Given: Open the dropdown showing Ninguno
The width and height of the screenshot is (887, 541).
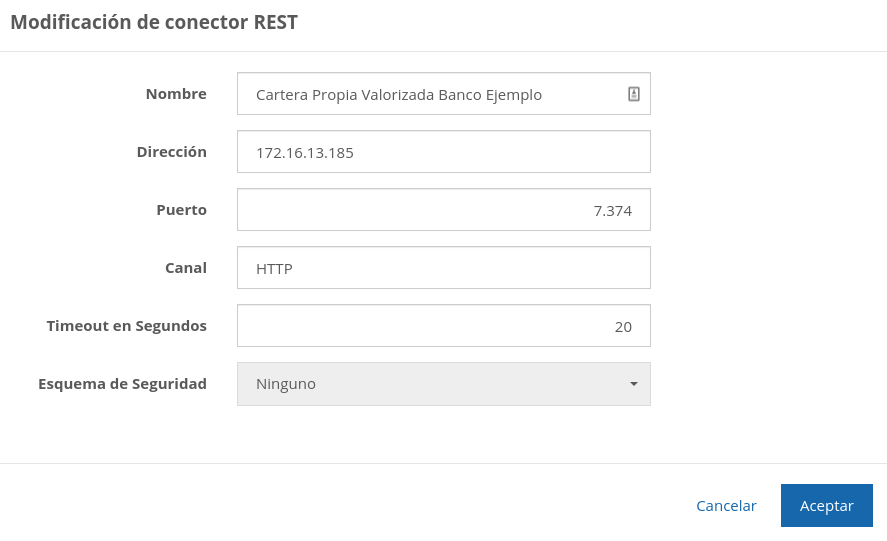Looking at the screenshot, I should [443, 384].
